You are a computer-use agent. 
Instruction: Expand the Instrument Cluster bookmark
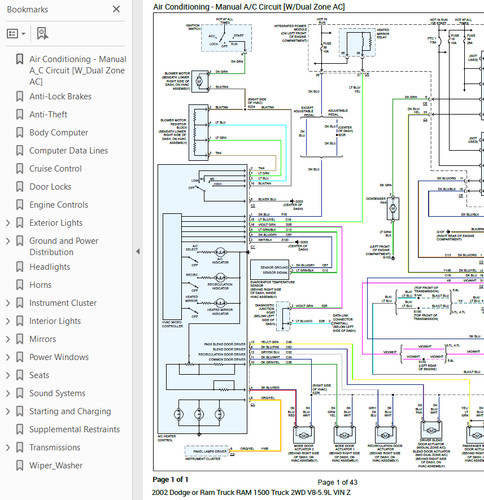click(8, 303)
